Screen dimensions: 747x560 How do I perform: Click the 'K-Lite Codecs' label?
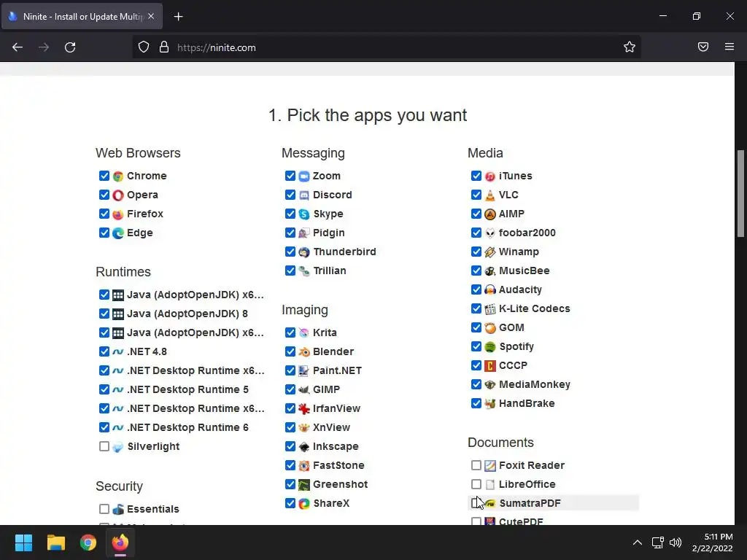pyautogui.click(x=534, y=308)
